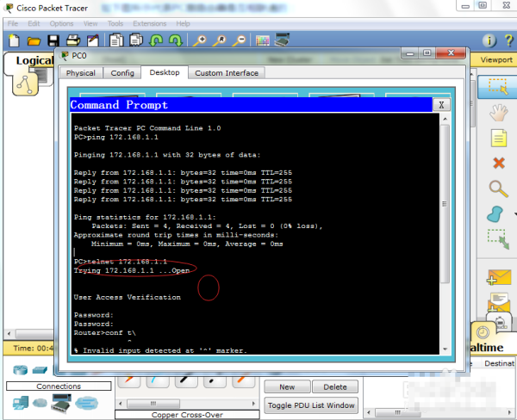This screenshot has height=420, width=517.
Task: Click the Copper Cross-Over connection label
Action: (187, 415)
